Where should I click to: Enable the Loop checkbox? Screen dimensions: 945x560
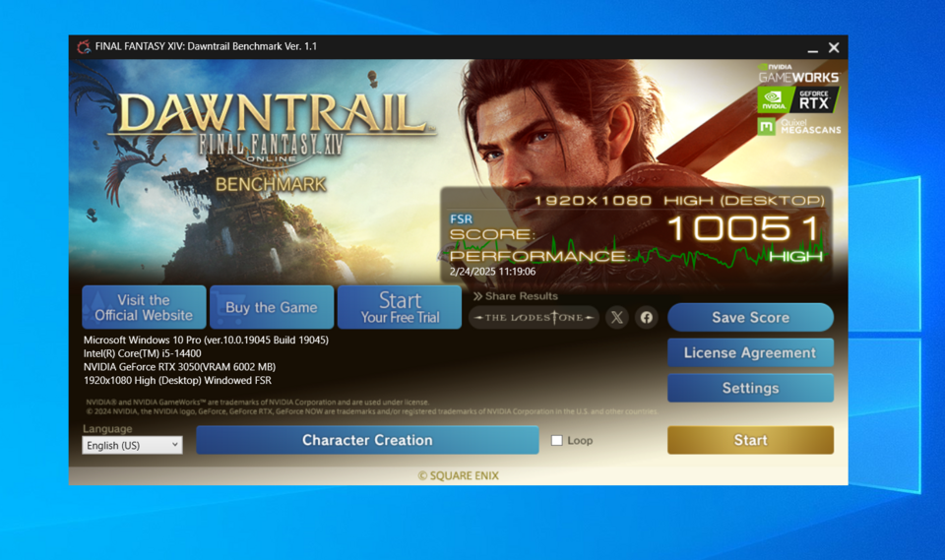pyautogui.click(x=557, y=441)
